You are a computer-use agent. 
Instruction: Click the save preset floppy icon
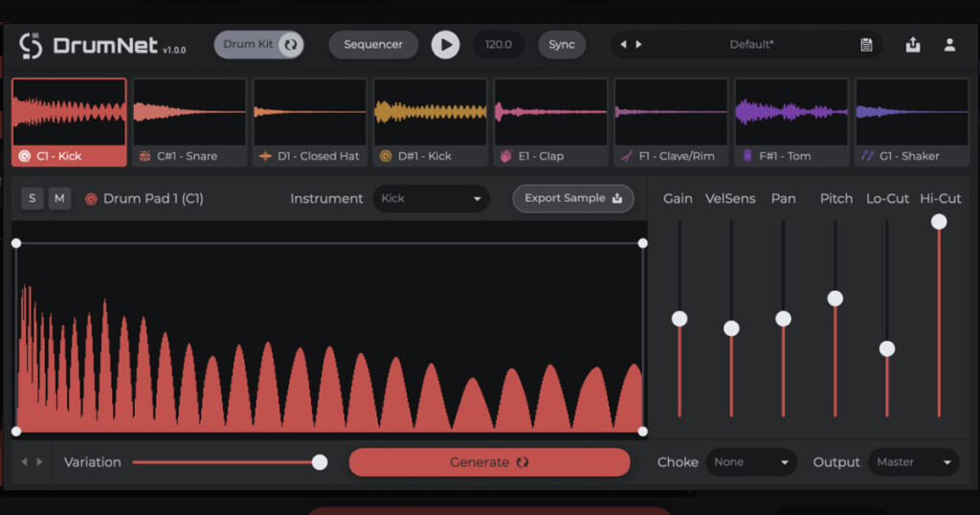click(x=866, y=45)
